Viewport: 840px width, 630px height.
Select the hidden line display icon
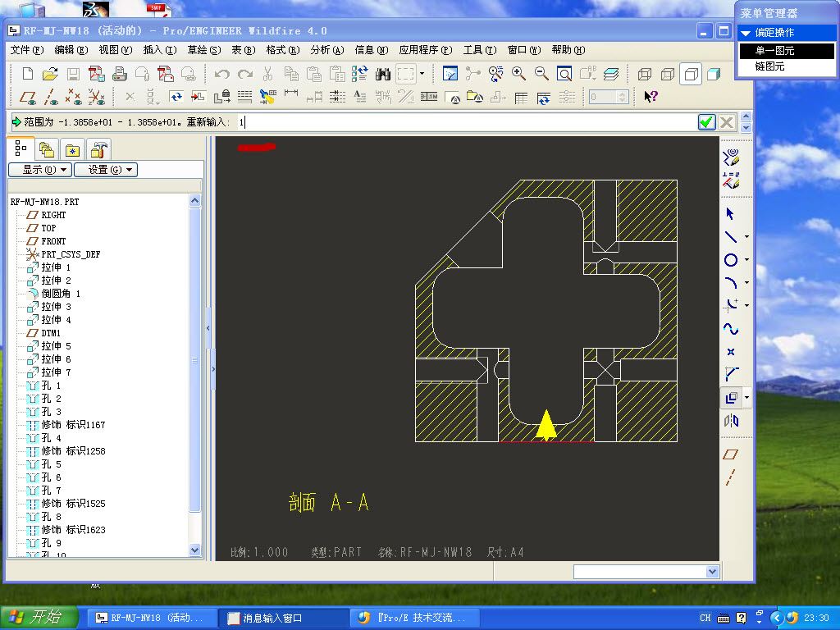tap(668, 74)
